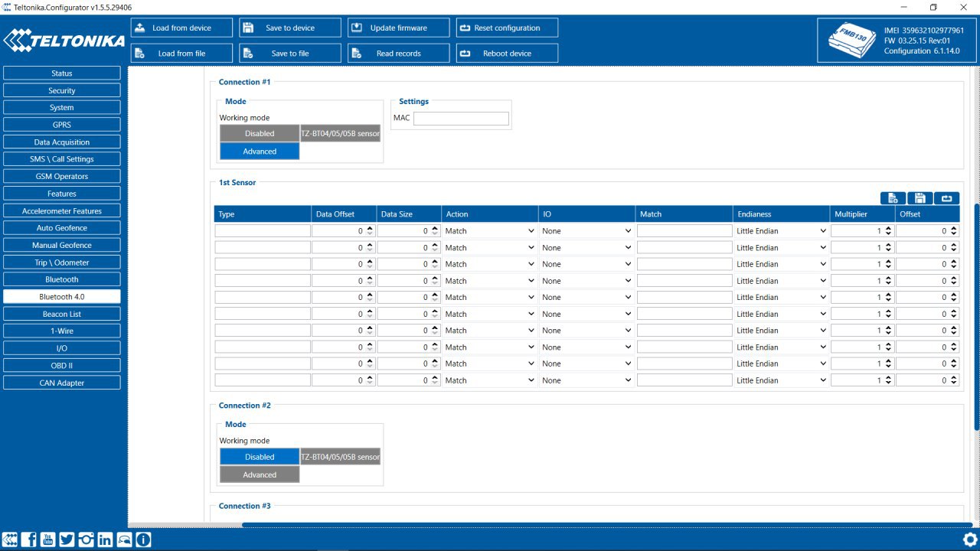Screen dimensions: 980x551
Task: Click the 1st Sensor load preset file icon
Action: coord(893,198)
